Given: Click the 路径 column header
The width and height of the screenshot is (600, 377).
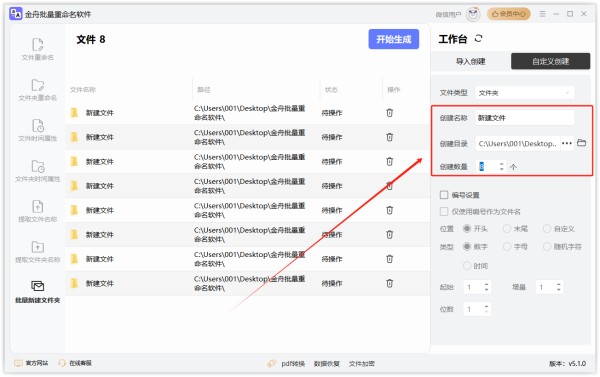Looking at the screenshot, I should (204, 90).
